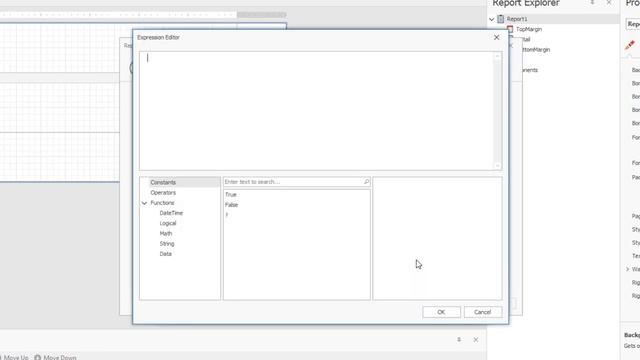Click the Properties panel brush icon
This screenshot has width=640, height=360.
(x=630, y=44)
